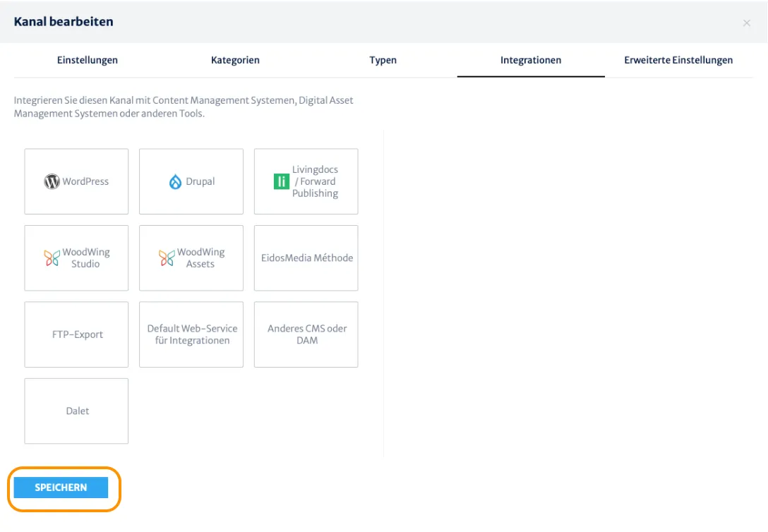Select the Dalet integration tile
The width and height of the screenshot is (768, 532).
pyautogui.click(x=76, y=411)
